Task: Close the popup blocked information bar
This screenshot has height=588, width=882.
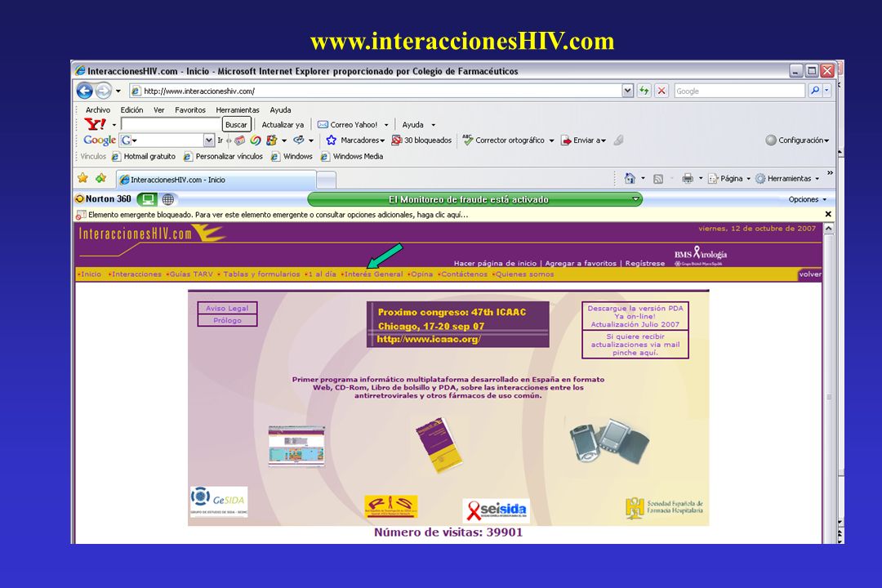Action: tap(828, 215)
